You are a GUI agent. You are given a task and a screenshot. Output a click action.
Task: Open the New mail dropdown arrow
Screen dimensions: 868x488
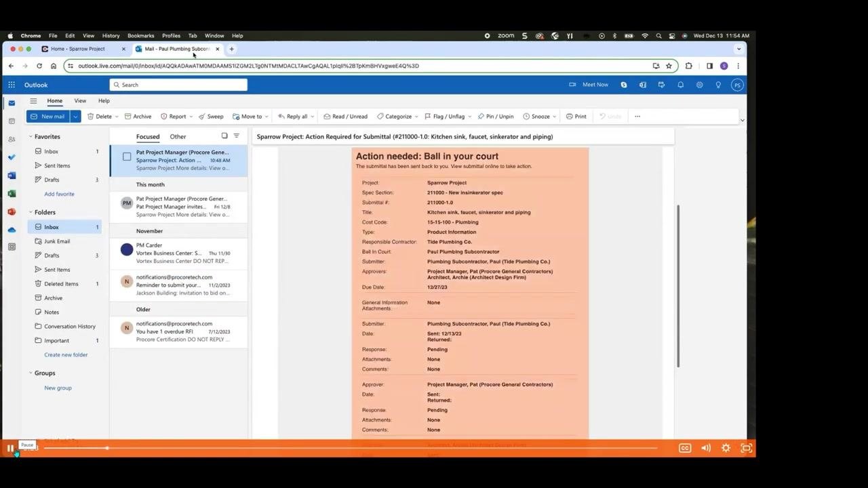point(75,117)
